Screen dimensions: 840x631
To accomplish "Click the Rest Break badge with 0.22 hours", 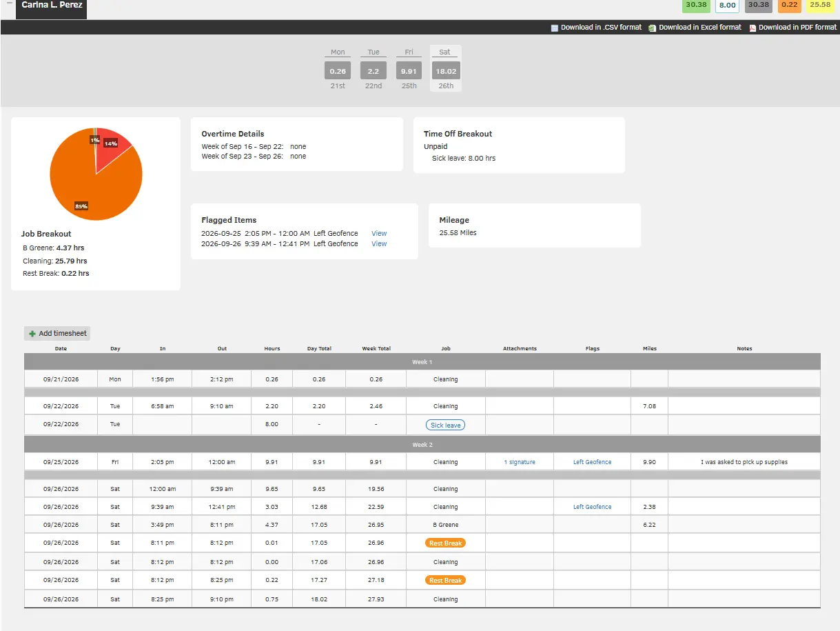I will coord(446,581).
